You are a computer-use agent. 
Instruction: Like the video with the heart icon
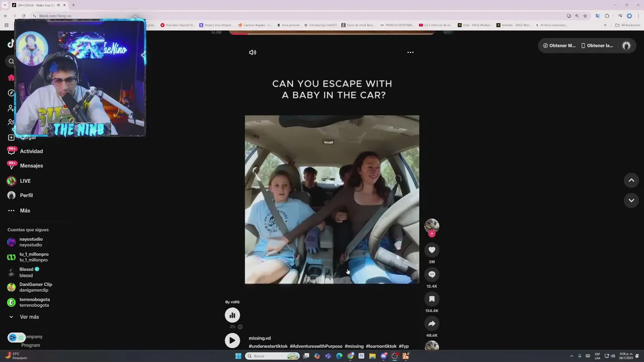(432, 250)
